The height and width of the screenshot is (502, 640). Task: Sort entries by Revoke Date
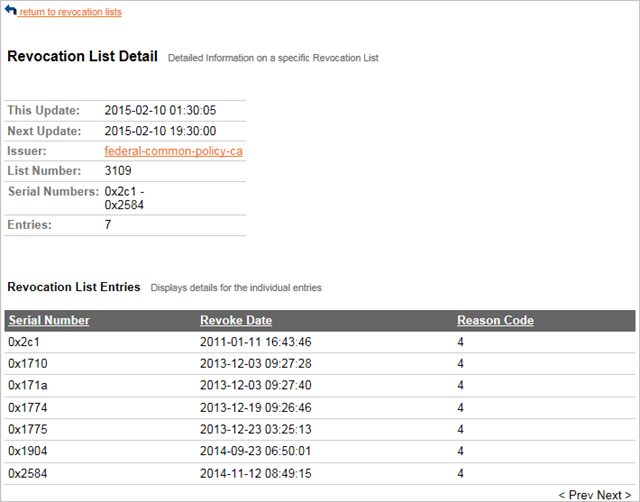coord(236,321)
